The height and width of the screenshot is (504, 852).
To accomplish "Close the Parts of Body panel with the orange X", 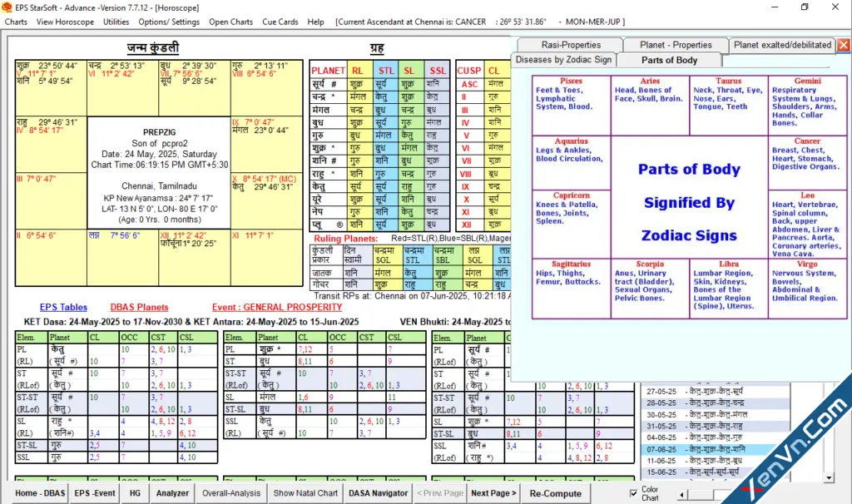I will 844,45.
